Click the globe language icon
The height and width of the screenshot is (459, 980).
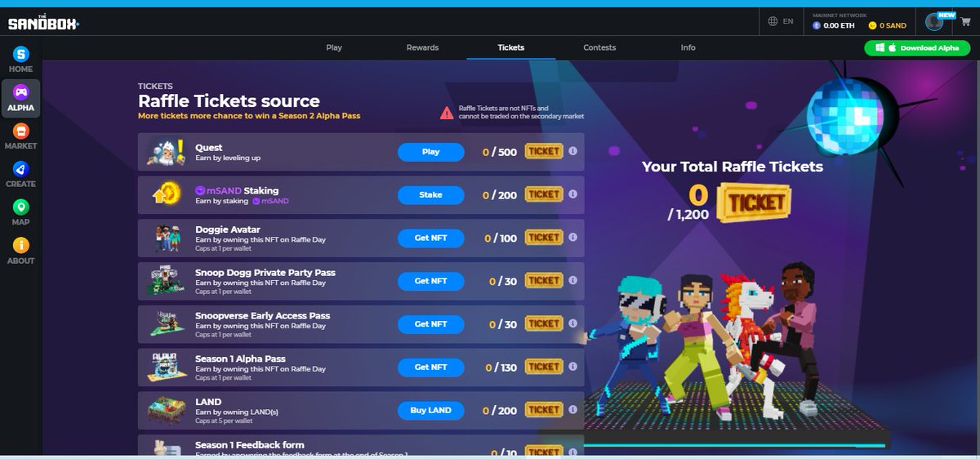772,22
